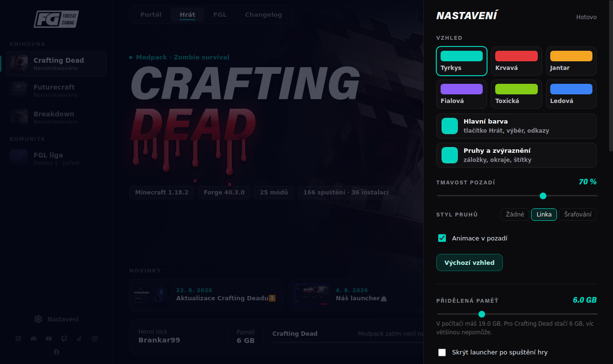Choose the Krvavá color theme
The width and height of the screenshot is (613, 364).
516,61
